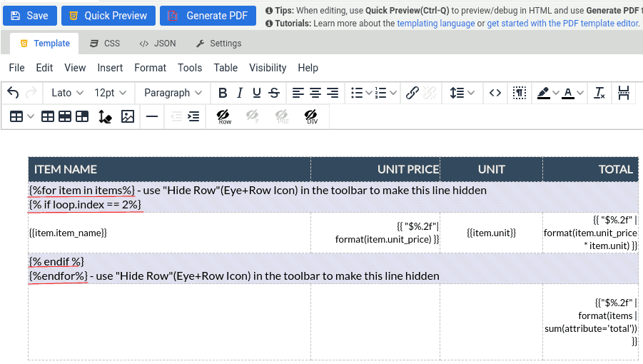The height and width of the screenshot is (364, 643).
Task: Click Generate PDF button
Action: pos(208,16)
